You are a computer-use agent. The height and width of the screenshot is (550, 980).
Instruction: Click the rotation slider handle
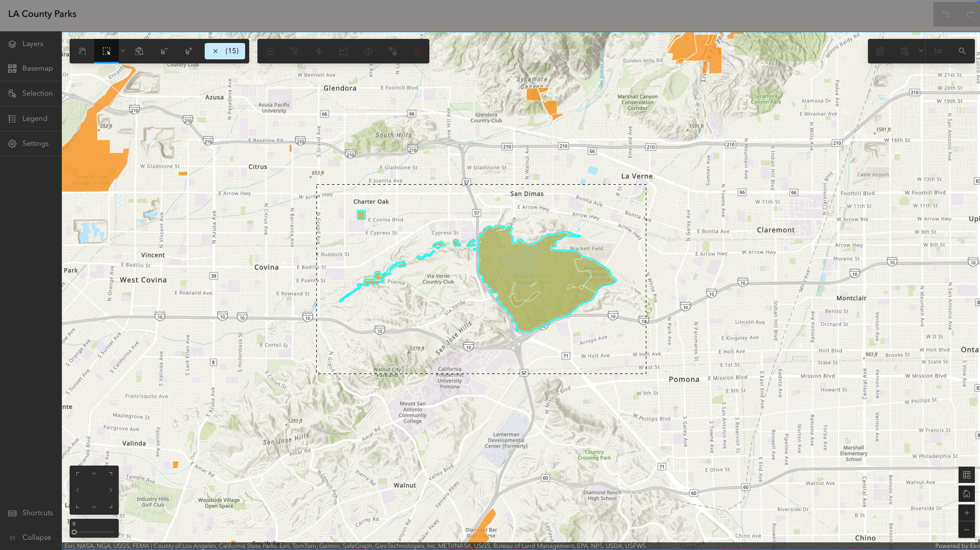[x=74, y=532]
